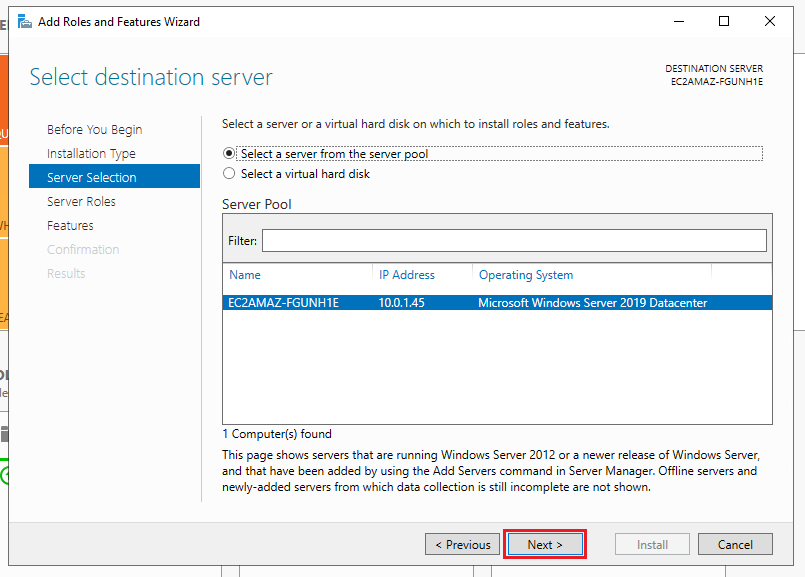Click into the Filter text field

[514, 241]
